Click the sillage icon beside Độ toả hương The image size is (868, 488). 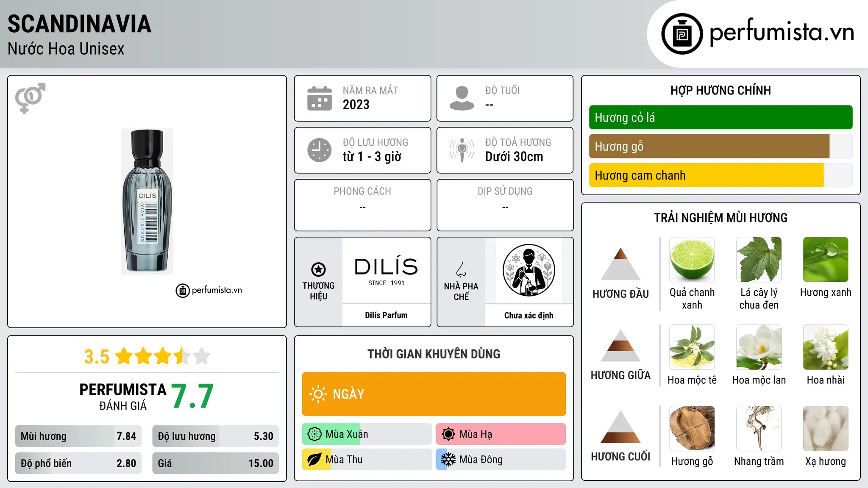point(462,150)
